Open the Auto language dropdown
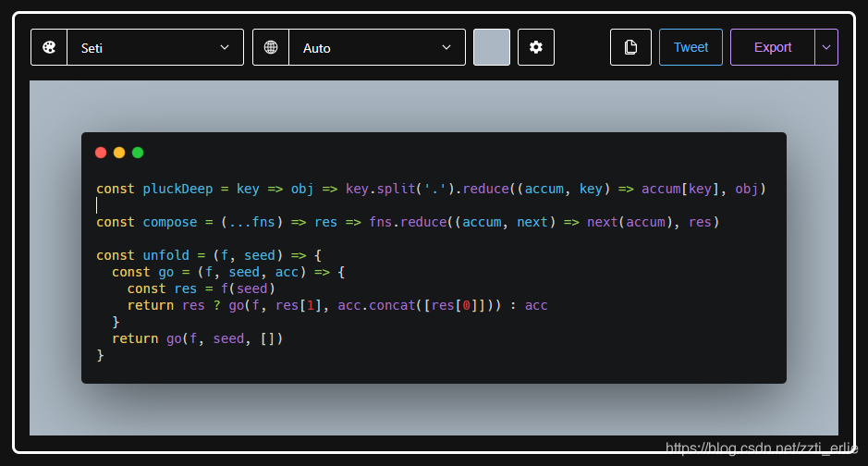 pyautogui.click(x=376, y=47)
